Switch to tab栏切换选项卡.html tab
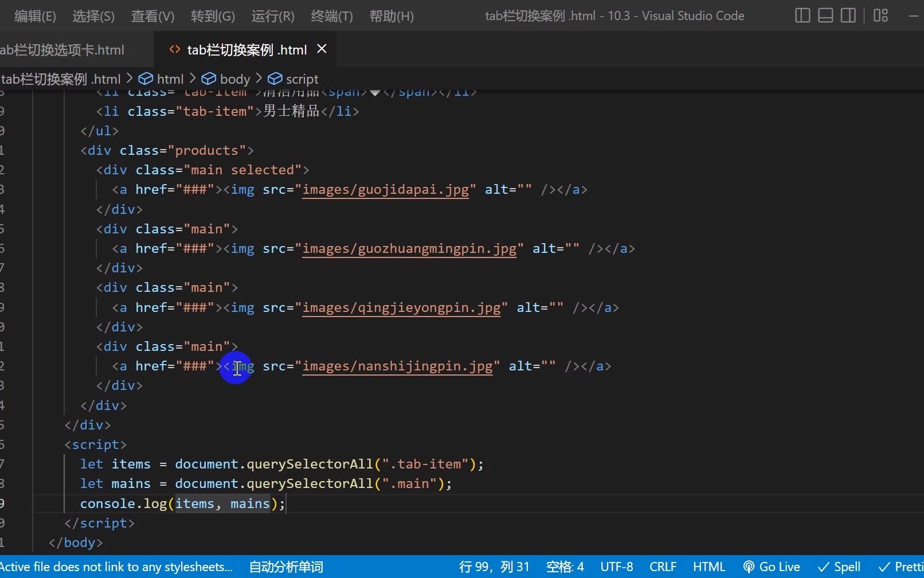Viewport: 924px width, 578px height. [62, 50]
